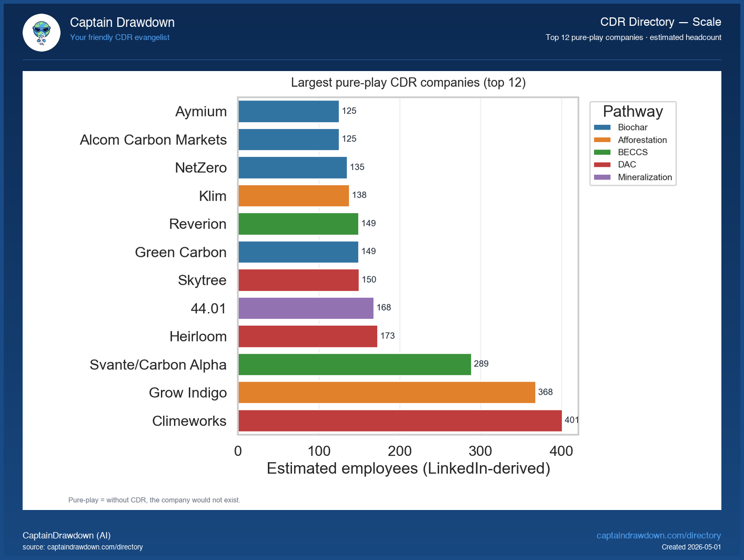The width and height of the screenshot is (744, 560).
Task: Click the DAC red legend swatch
Action: (602, 165)
